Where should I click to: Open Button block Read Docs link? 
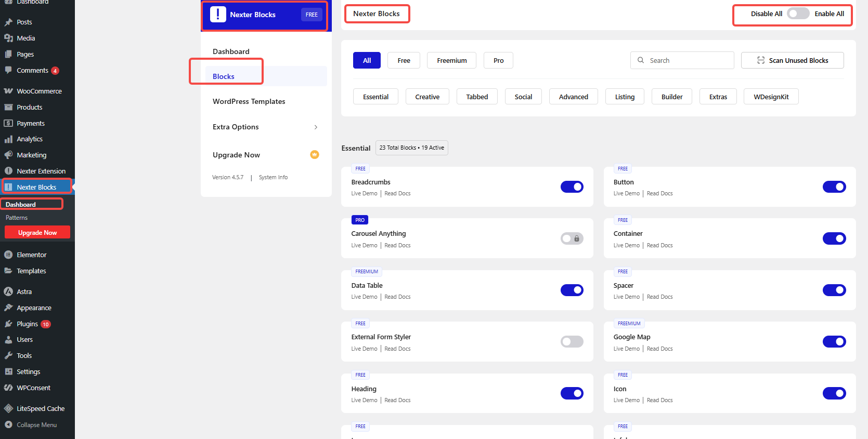(x=660, y=193)
